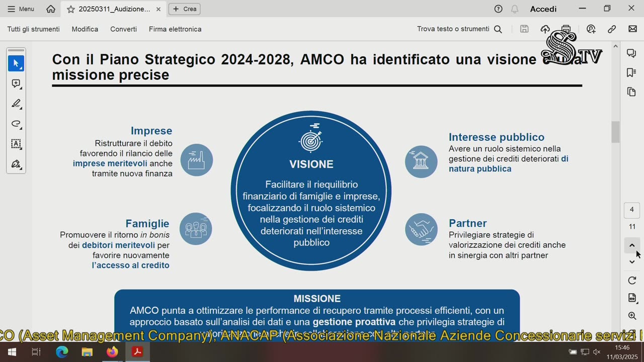Open the Converti menu
The image size is (644, 362).
pyautogui.click(x=124, y=29)
